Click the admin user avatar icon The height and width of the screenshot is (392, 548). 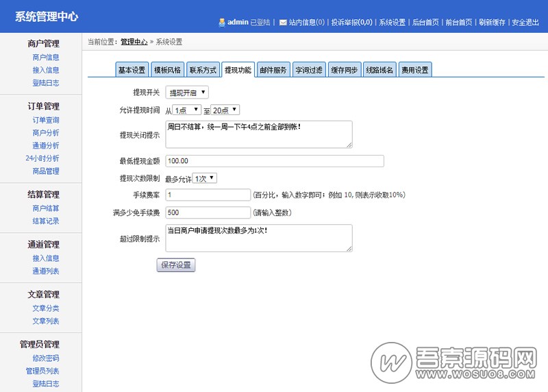click(222, 23)
